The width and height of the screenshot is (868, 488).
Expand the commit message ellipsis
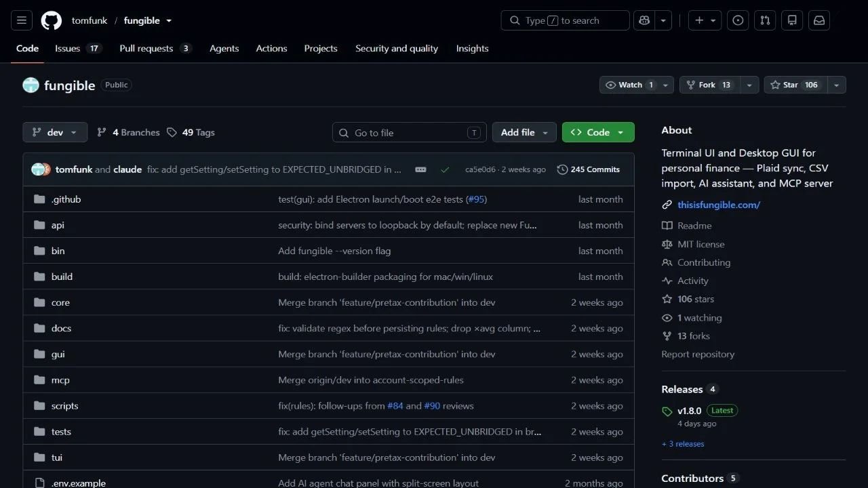tap(420, 169)
